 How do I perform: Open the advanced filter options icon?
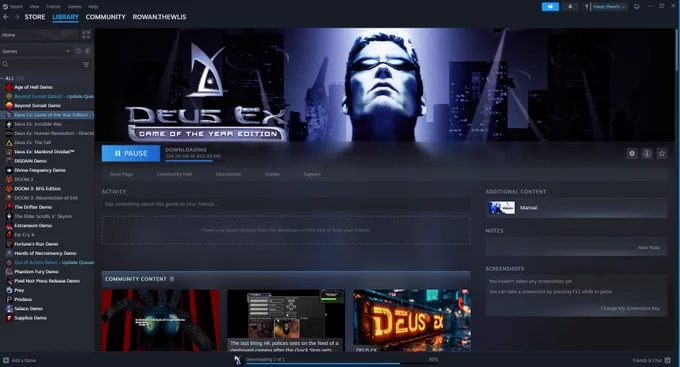pos(86,64)
